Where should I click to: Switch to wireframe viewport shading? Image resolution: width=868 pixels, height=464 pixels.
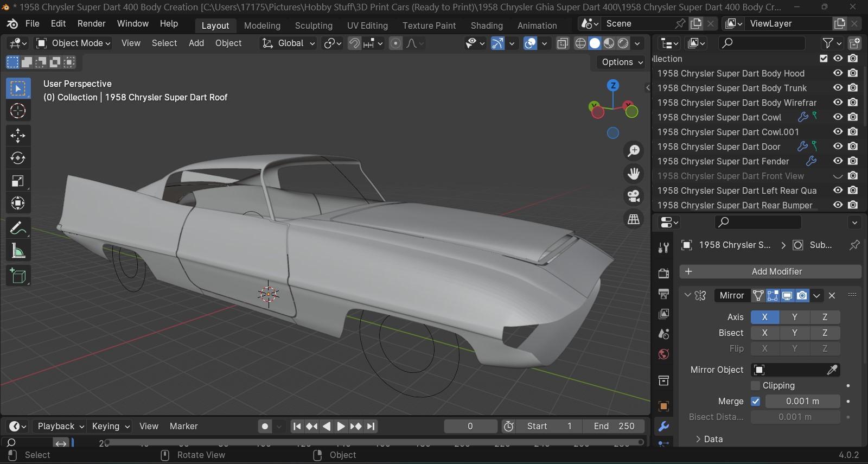pyautogui.click(x=580, y=43)
